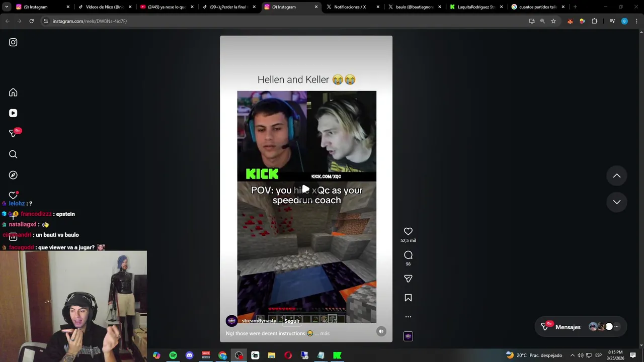Switch to '(2445) ya nose lo que' YouTube tab
644x362 pixels.
[x=167, y=7]
